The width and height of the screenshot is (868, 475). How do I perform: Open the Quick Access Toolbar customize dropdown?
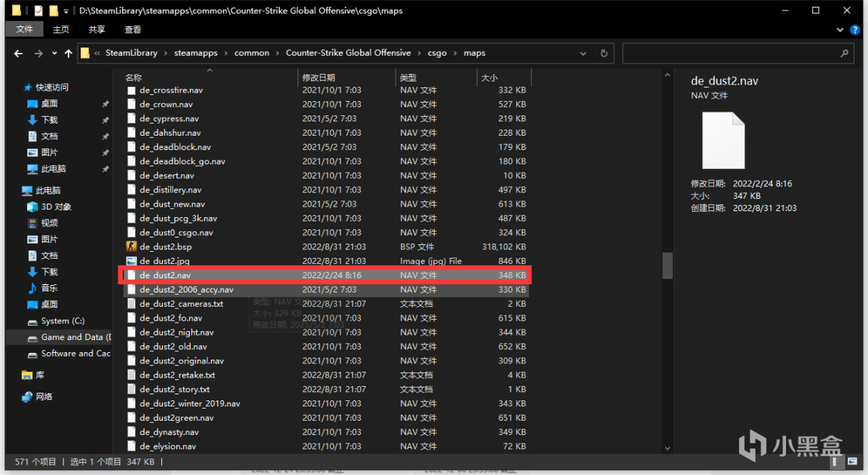pyautogui.click(x=66, y=11)
